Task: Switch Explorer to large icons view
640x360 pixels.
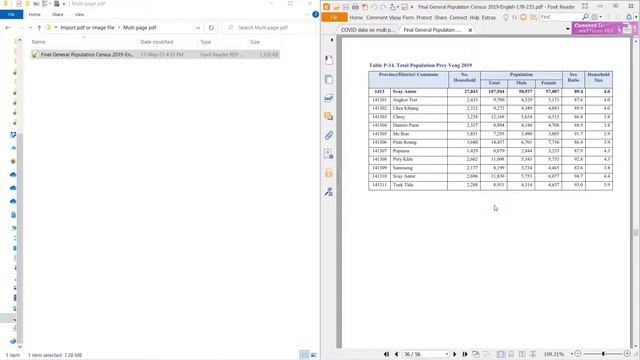Action: point(313,355)
